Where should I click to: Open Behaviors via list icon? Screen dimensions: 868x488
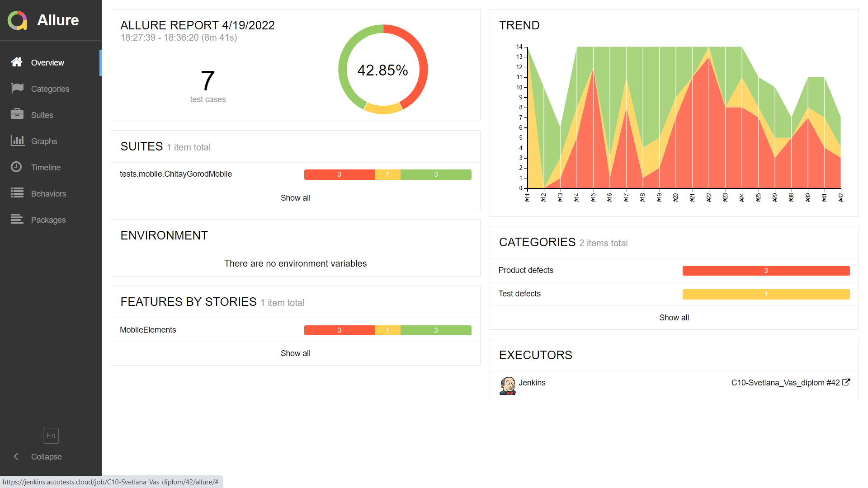(17, 193)
